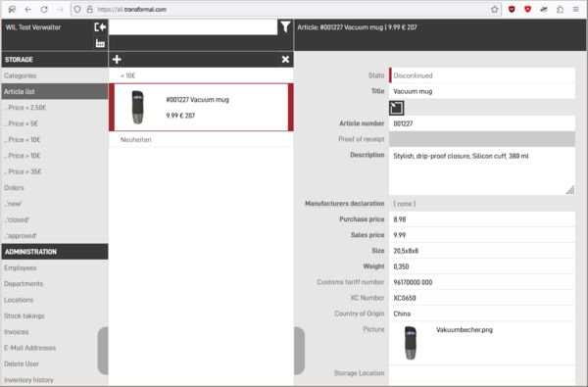Click the factory icon under logout
This screenshot has height=387, width=588.
pos(100,43)
